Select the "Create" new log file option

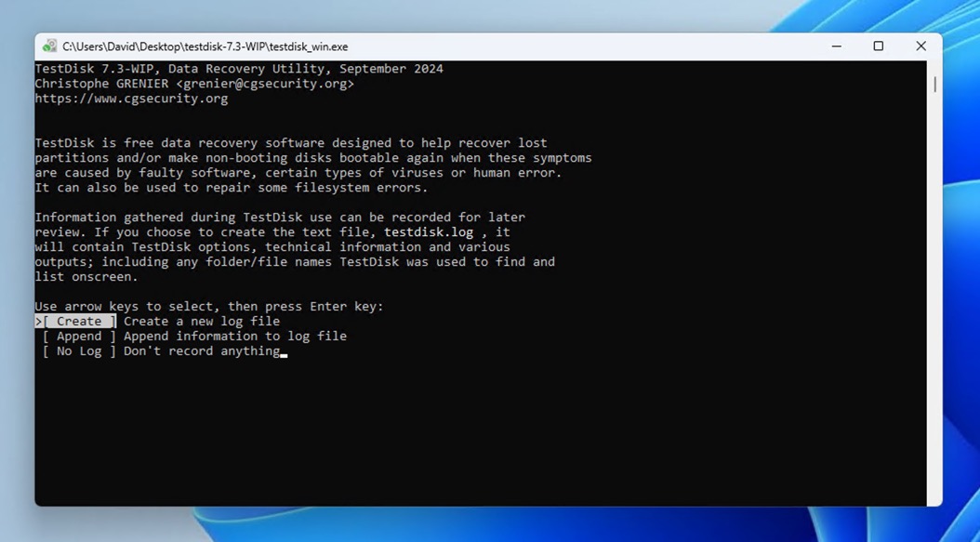click(77, 321)
